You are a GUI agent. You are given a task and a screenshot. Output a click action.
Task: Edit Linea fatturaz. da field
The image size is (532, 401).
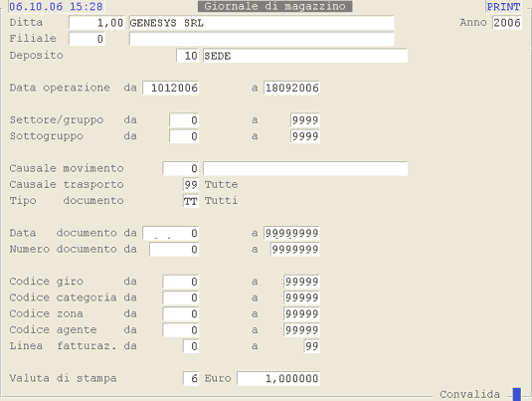[191, 346]
